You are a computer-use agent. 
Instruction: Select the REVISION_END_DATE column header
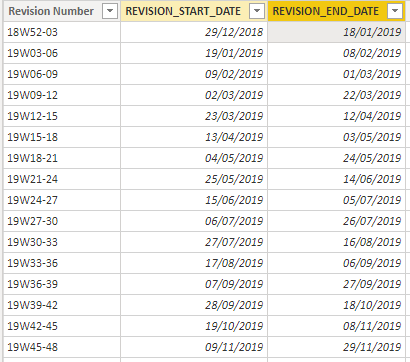pos(336,11)
